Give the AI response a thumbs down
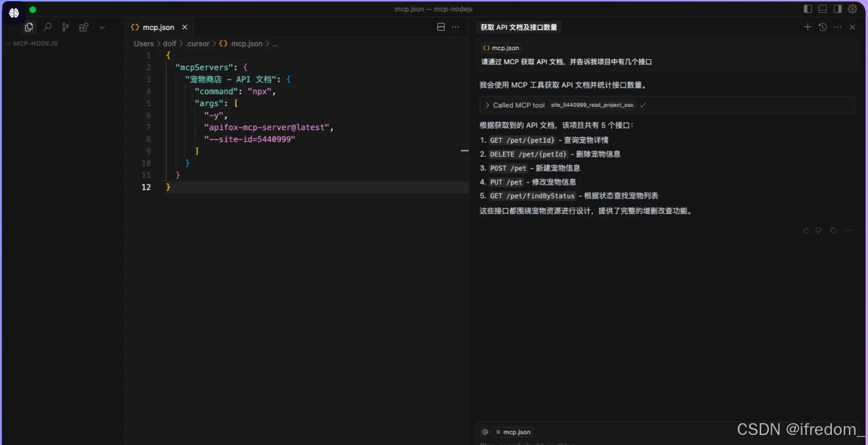The width and height of the screenshot is (868, 445). click(819, 230)
